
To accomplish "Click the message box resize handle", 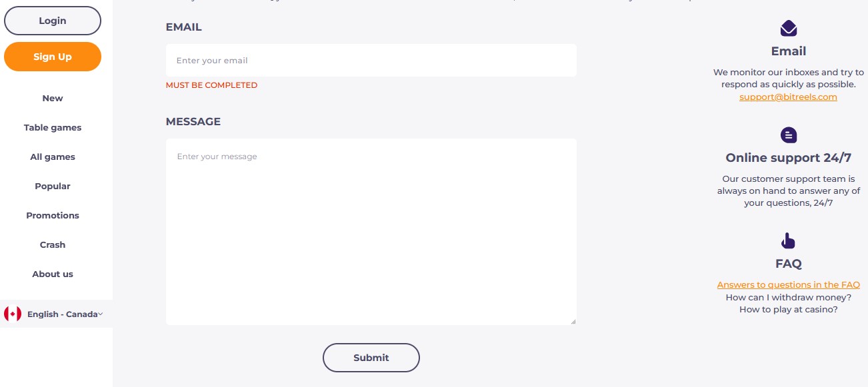I will click(573, 321).
